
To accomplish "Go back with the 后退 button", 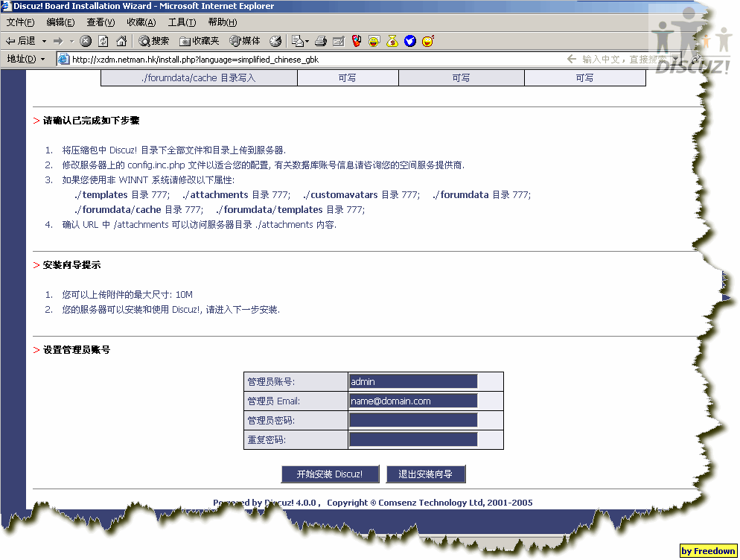I will pyautogui.click(x=21, y=41).
